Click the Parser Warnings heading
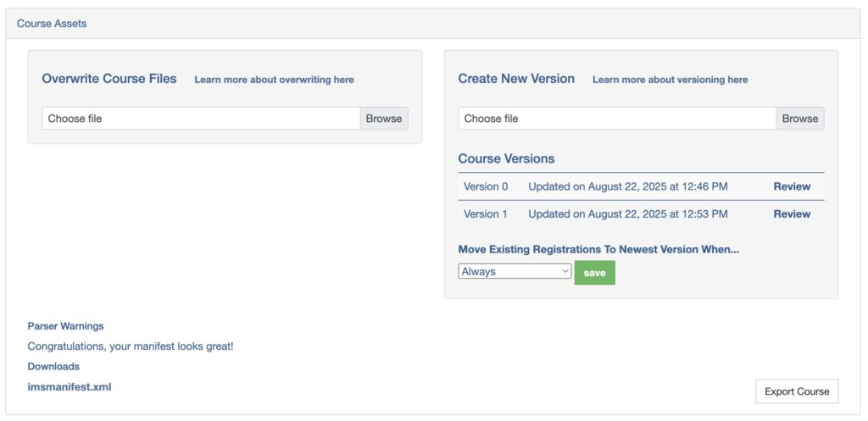This screenshot has width=868, height=421. click(x=65, y=326)
